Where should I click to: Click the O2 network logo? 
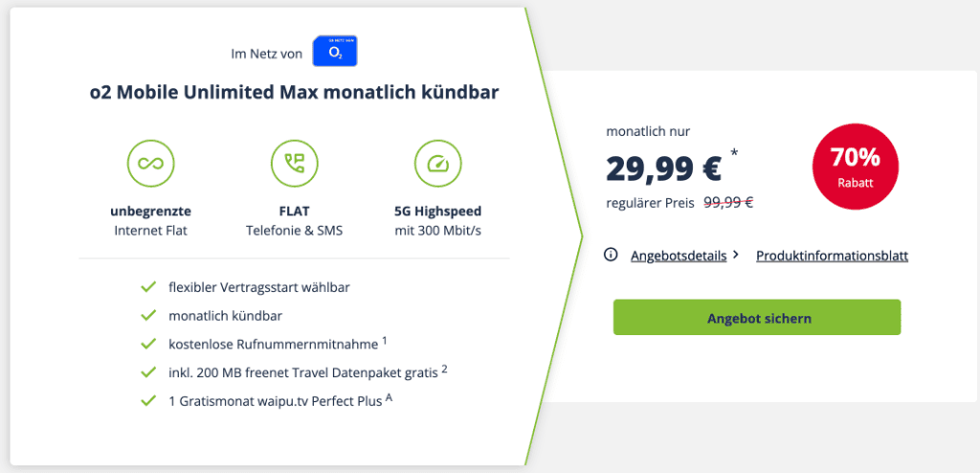point(334,52)
